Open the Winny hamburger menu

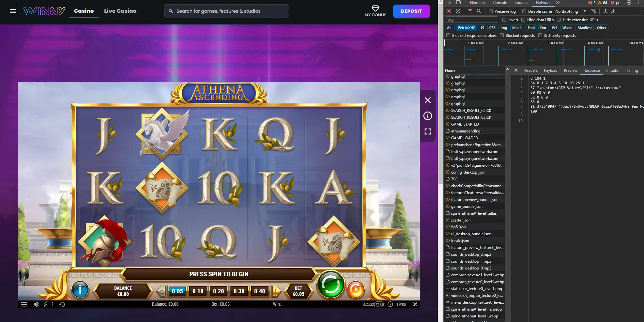point(13,11)
